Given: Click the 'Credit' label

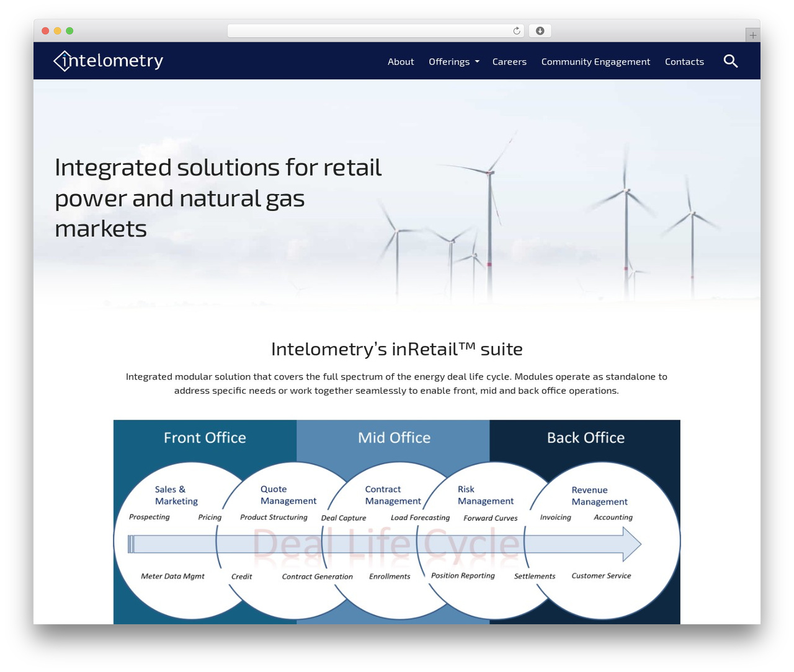Looking at the screenshot, I should 241,577.
